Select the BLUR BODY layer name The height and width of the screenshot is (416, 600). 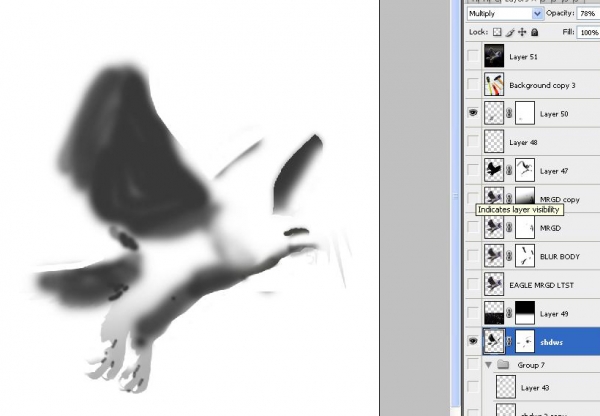559,257
